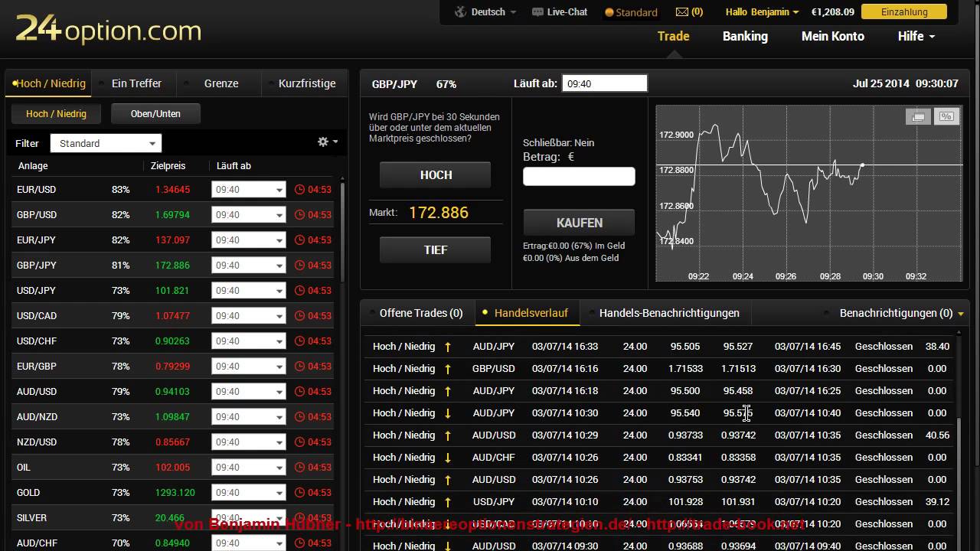
Task: Click the orange Standard account indicator
Action: point(631,12)
